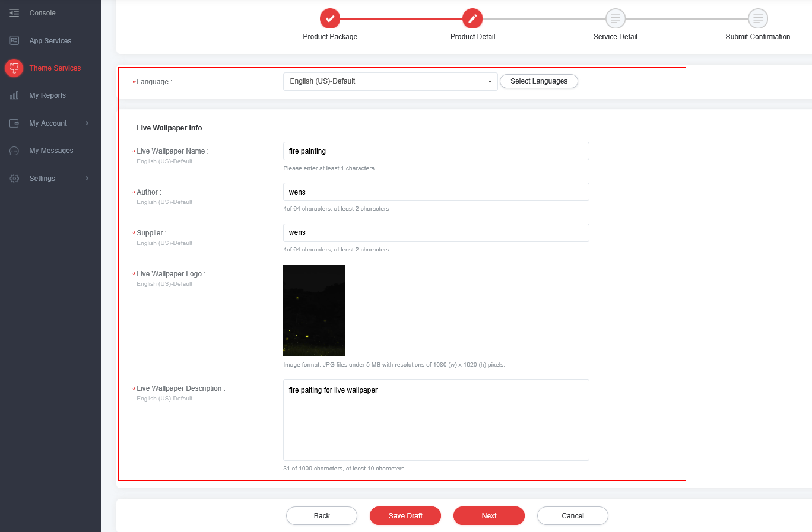Click the My Account wallet icon
This screenshot has width=812, height=532.
pyautogui.click(x=14, y=123)
